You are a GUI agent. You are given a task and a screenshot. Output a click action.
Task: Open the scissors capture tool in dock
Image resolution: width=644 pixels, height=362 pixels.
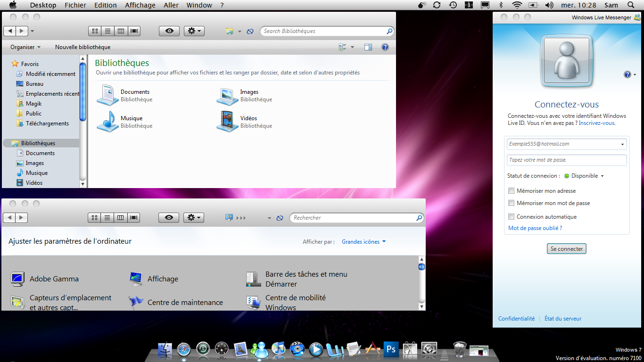pos(410,349)
